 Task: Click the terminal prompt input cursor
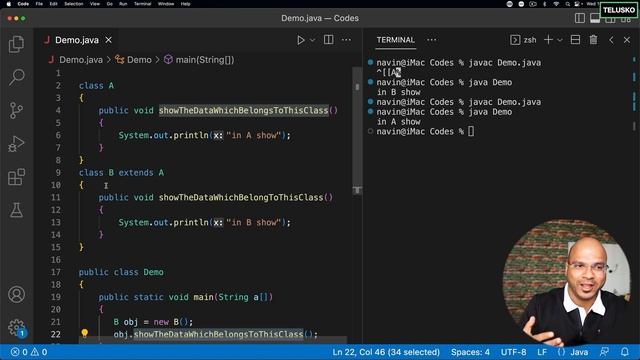pos(471,131)
